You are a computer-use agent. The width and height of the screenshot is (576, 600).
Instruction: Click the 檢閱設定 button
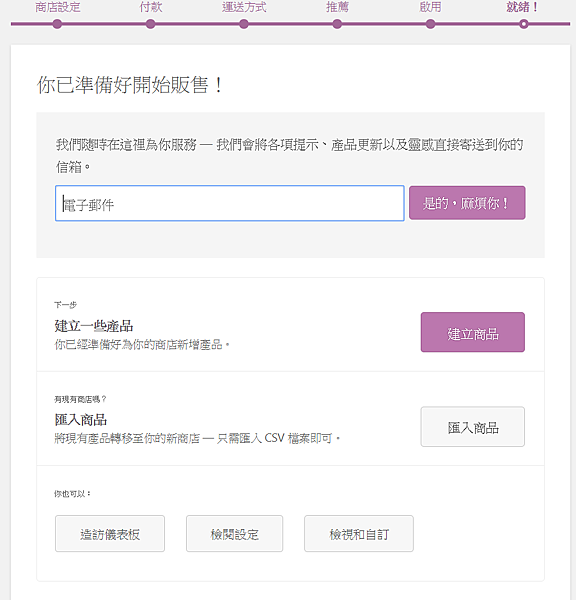click(235, 533)
